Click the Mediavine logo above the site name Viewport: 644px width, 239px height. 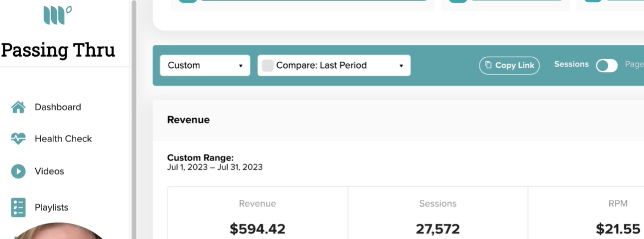click(x=57, y=15)
